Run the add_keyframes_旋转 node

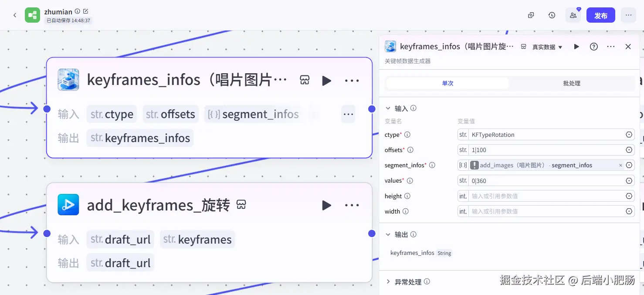coord(327,205)
